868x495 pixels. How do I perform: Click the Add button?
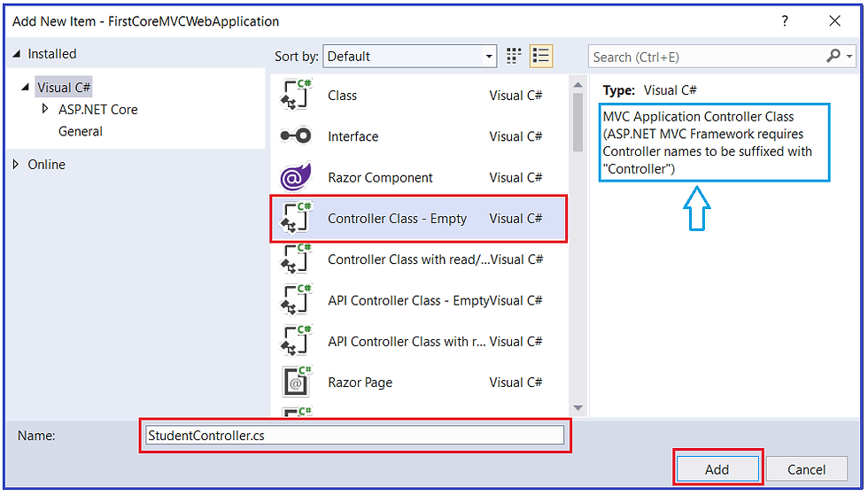click(x=717, y=469)
